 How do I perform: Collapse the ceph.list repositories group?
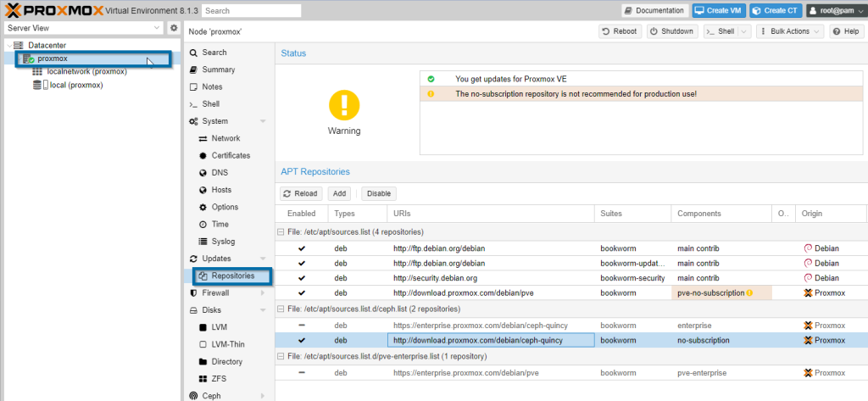[281, 309]
